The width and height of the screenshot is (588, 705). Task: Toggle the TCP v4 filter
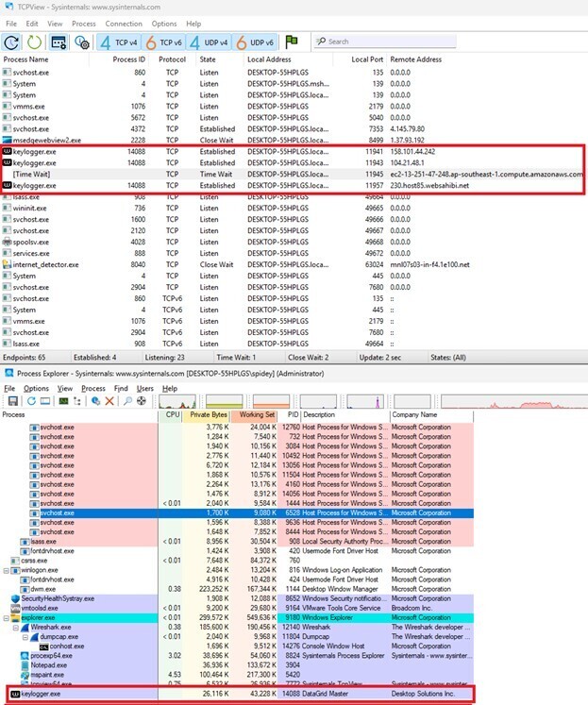(x=119, y=42)
